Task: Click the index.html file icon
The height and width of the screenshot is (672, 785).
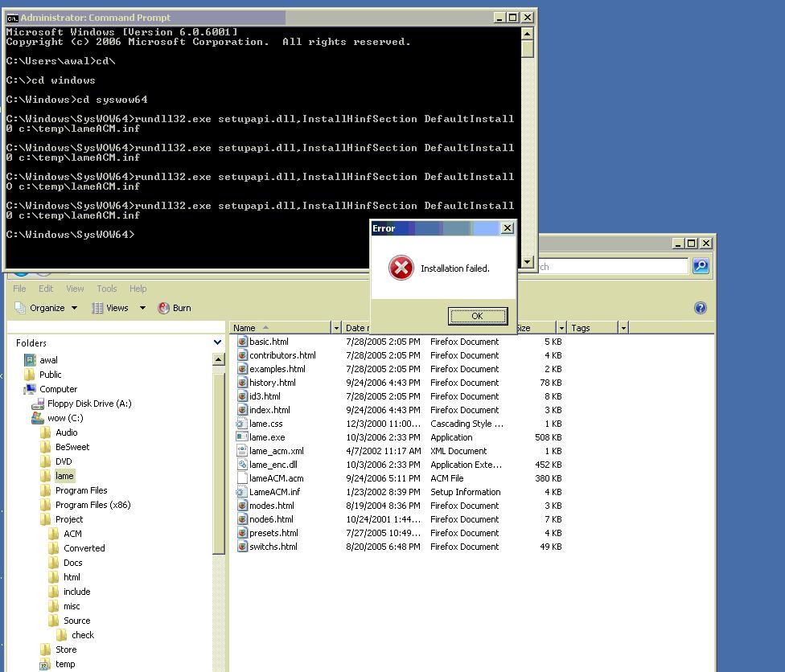Action: pos(242,410)
